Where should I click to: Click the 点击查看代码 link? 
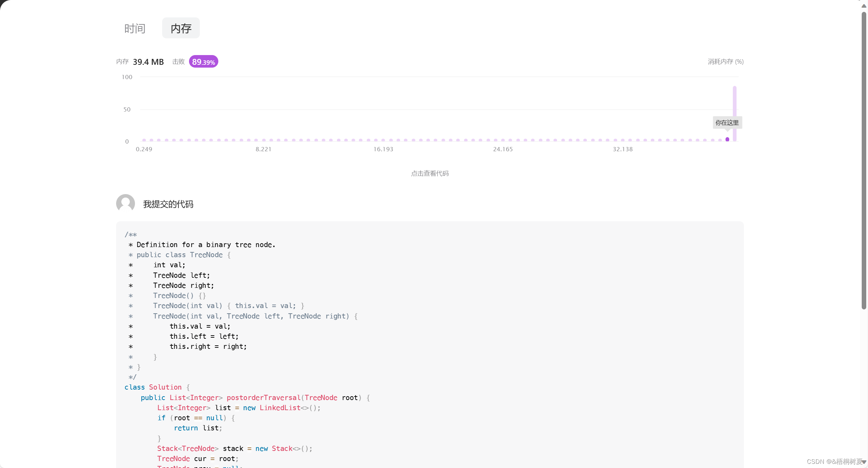click(430, 173)
